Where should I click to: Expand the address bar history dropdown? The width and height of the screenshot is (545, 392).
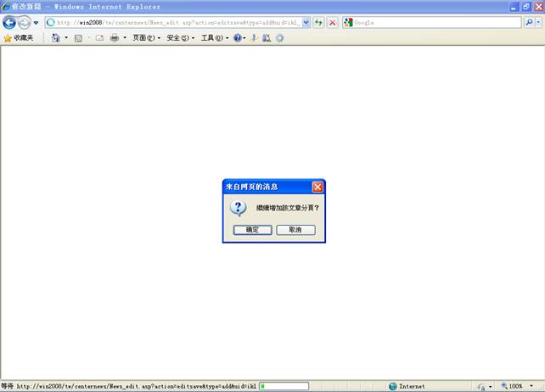coord(306,22)
